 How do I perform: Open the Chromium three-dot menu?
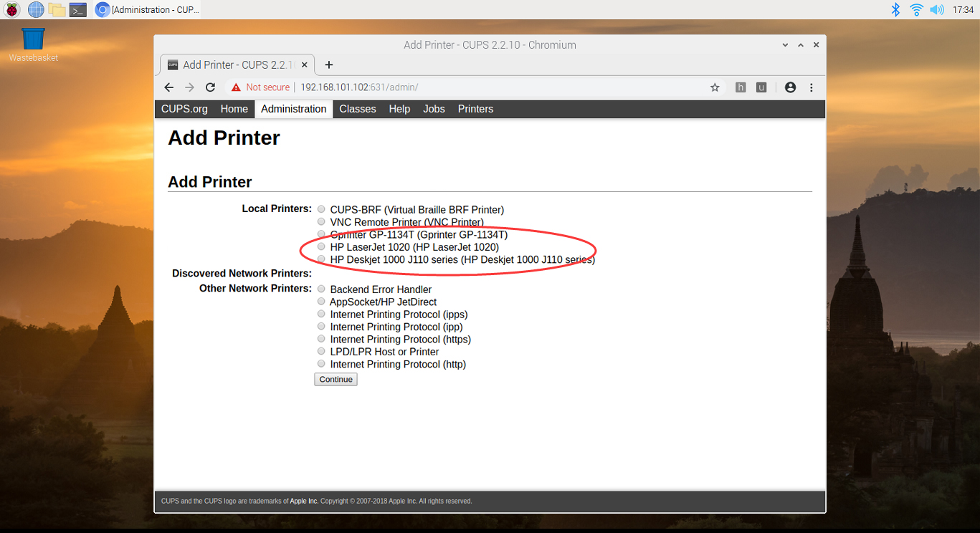(x=812, y=87)
